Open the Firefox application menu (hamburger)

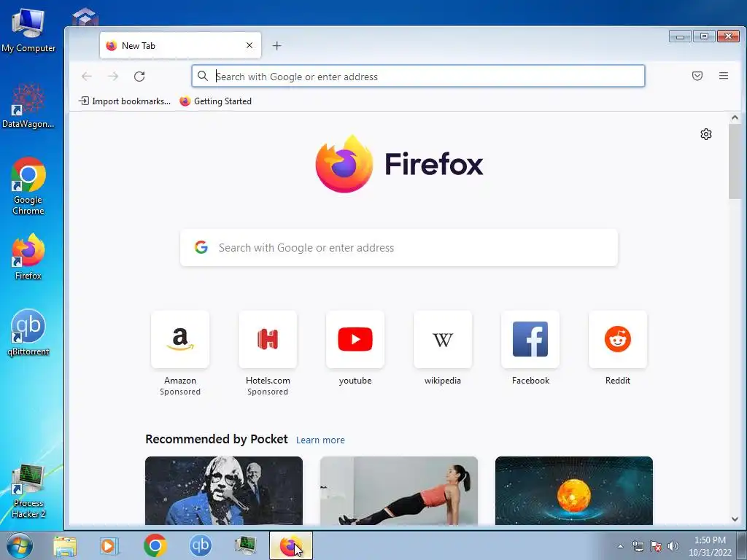click(723, 76)
